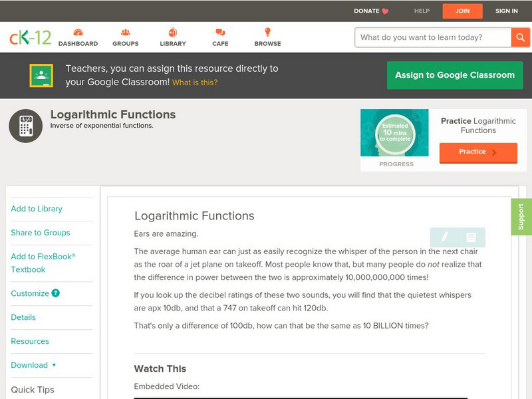Open Cafe chat bubbles icon

click(x=220, y=33)
